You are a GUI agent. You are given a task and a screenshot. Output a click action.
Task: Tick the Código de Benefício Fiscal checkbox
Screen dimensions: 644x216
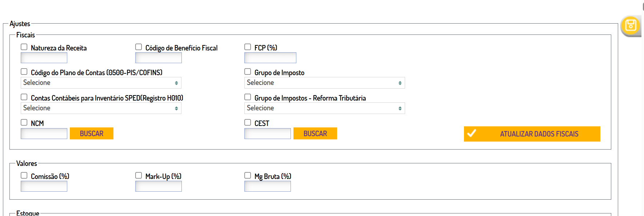point(139,47)
